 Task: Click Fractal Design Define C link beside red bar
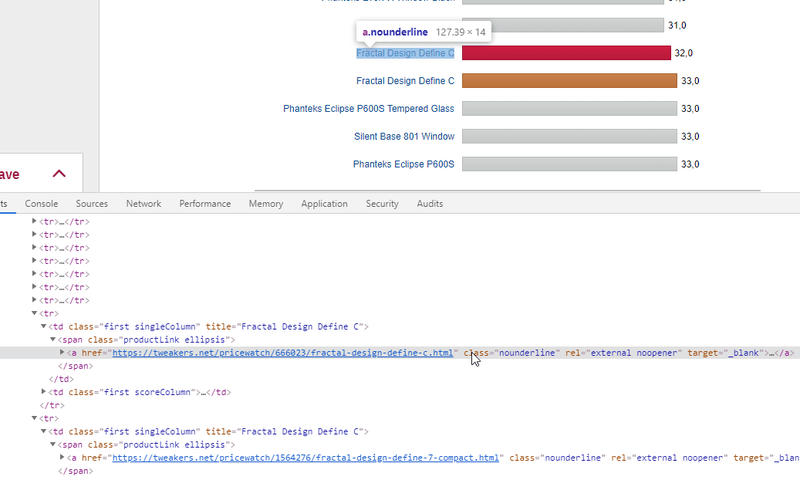(405, 53)
